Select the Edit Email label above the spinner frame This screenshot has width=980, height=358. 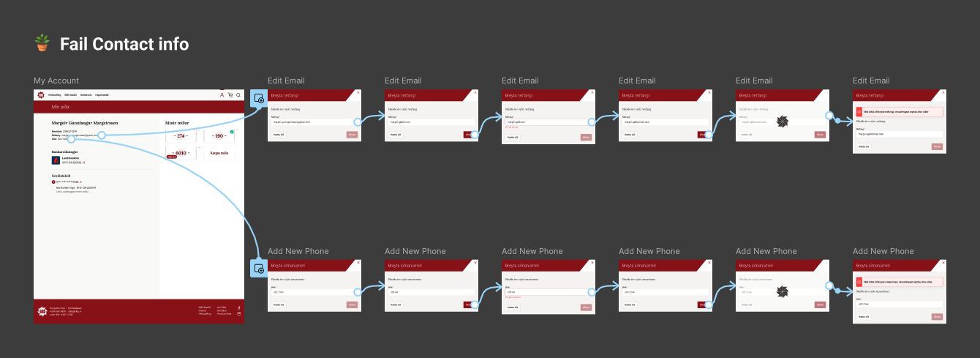click(x=754, y=81)
